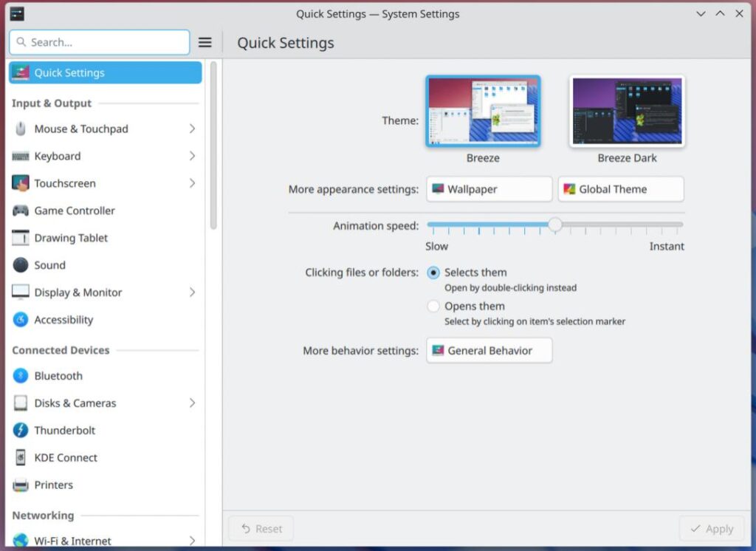Expand Touchscreen submenu chevron
The width and height of the screenshot is (756, 551).
coord(192,183)
